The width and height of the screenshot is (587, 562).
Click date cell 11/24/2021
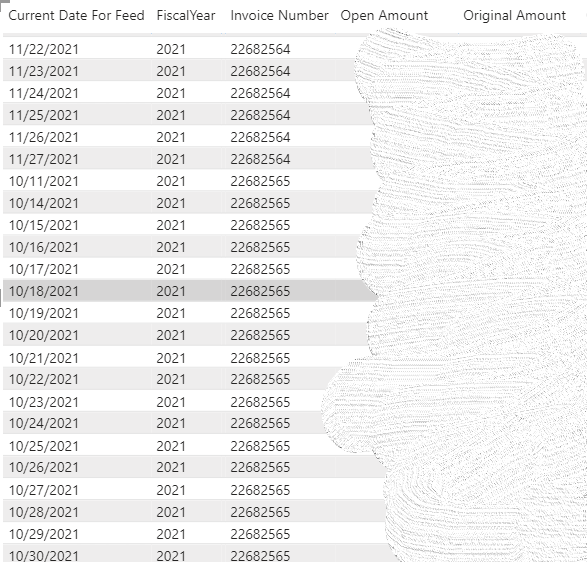coord(44,93)
